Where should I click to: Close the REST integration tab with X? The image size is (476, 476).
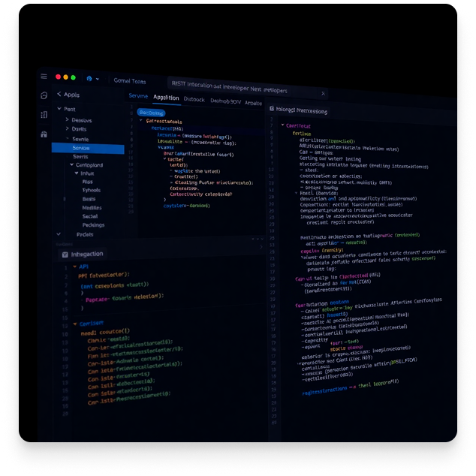(324, 93)
